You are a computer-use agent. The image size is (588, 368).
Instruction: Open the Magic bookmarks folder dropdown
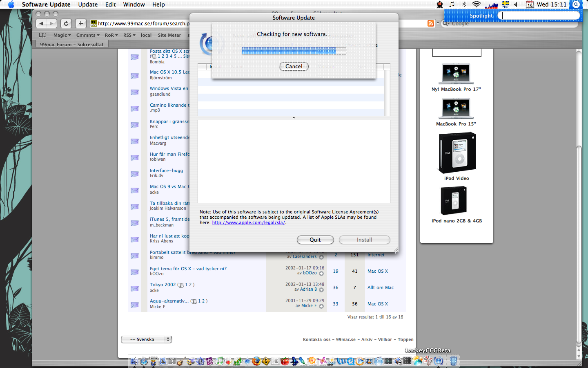click(62, 35)
